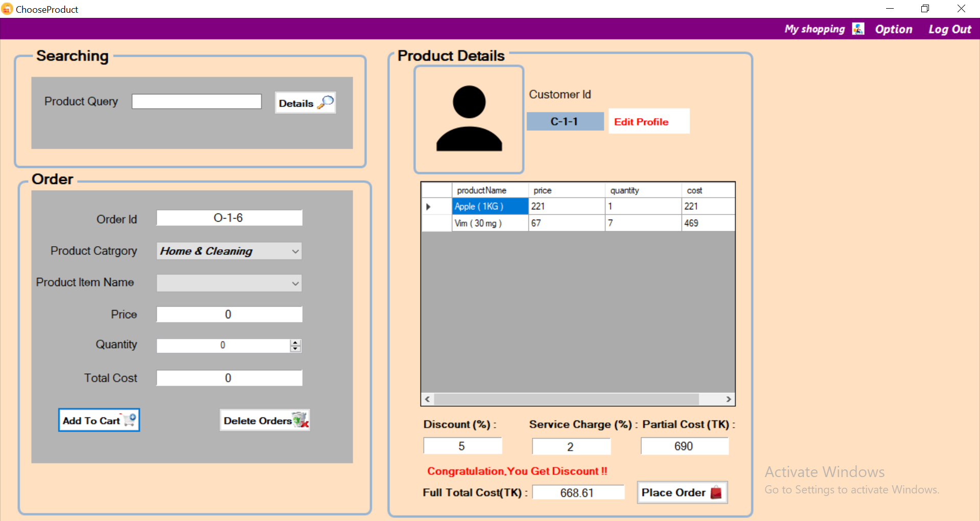
Task: Expand the Product Item Name dropdown
Action: click(295, 283)
